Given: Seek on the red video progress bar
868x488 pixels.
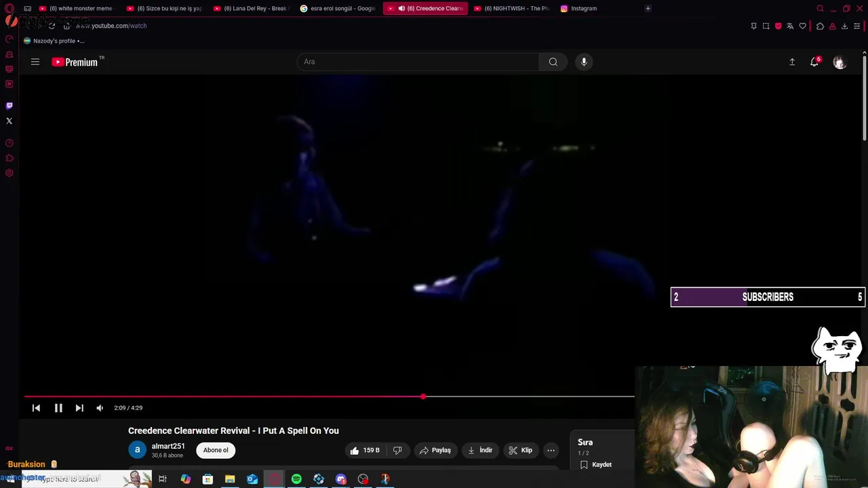Looking at the screenshot, I should [224, 396].
